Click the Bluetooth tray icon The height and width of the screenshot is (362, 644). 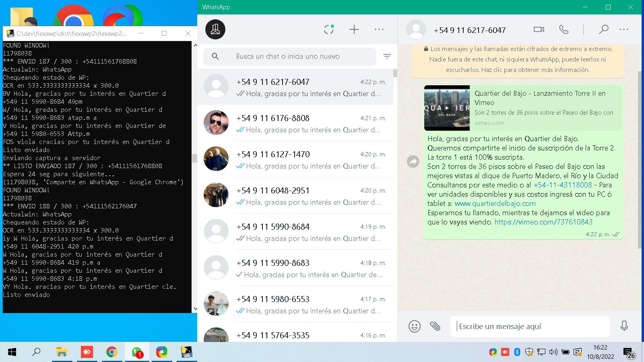coord(517,352)
